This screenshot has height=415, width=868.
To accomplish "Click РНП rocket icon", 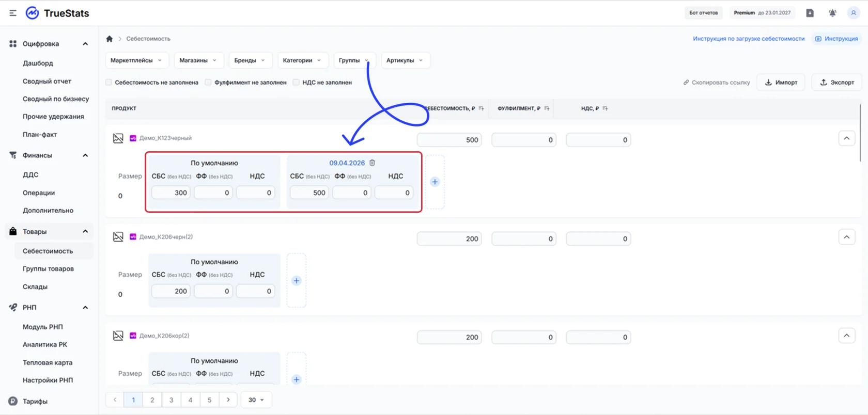I will [x=13, y=307].
